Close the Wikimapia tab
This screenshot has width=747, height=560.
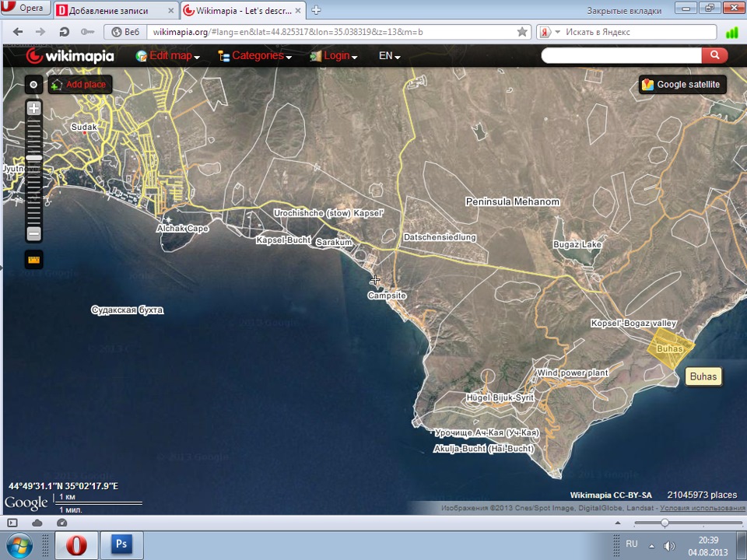298,10
